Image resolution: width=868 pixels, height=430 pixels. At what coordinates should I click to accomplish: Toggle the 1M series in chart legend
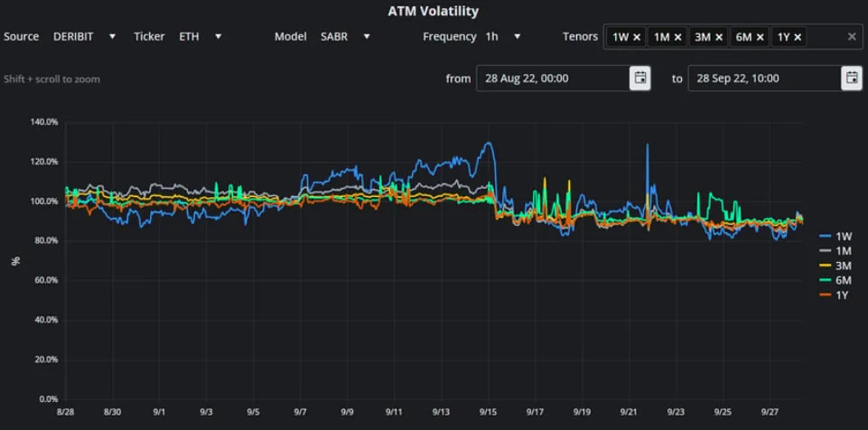[835, 251]
